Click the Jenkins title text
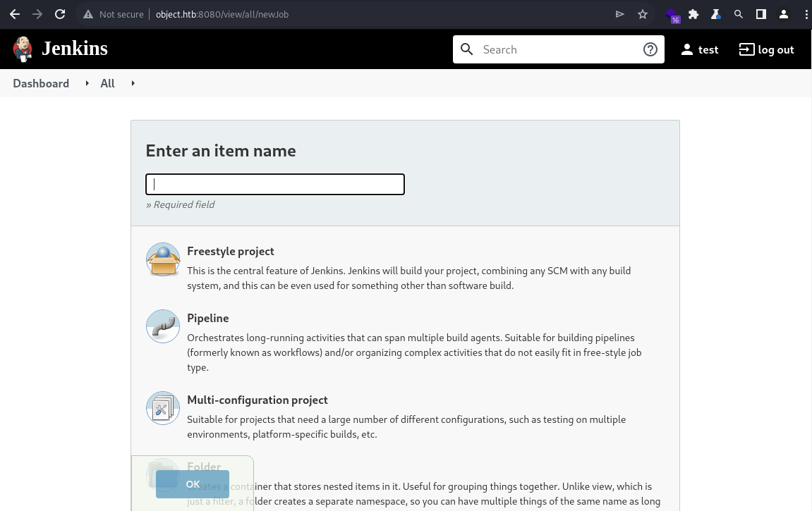This screenshot has height=511, width=812. coord(75,49)
